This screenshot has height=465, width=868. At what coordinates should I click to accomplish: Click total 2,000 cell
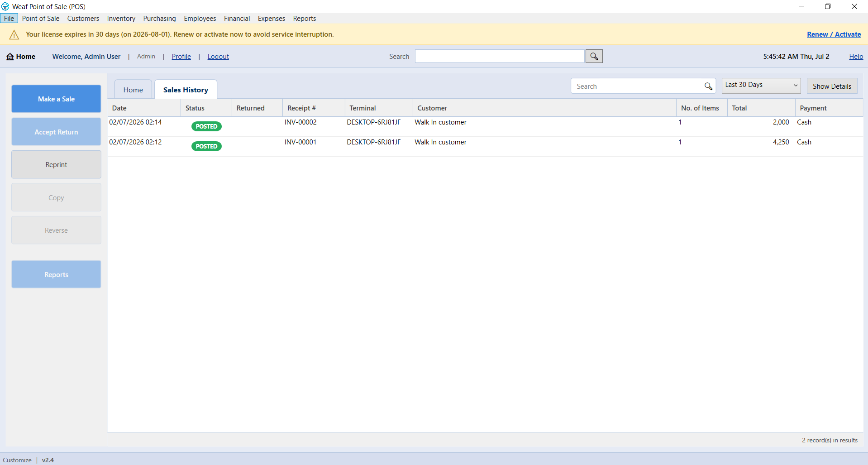(781, 122)
